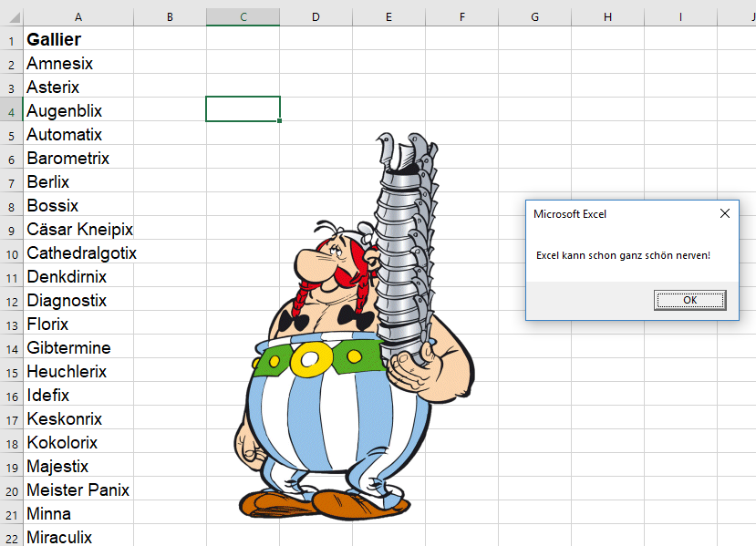This screenshot has width=756, height=546.
Task: Select column G header
Action: tap(534, 16)
